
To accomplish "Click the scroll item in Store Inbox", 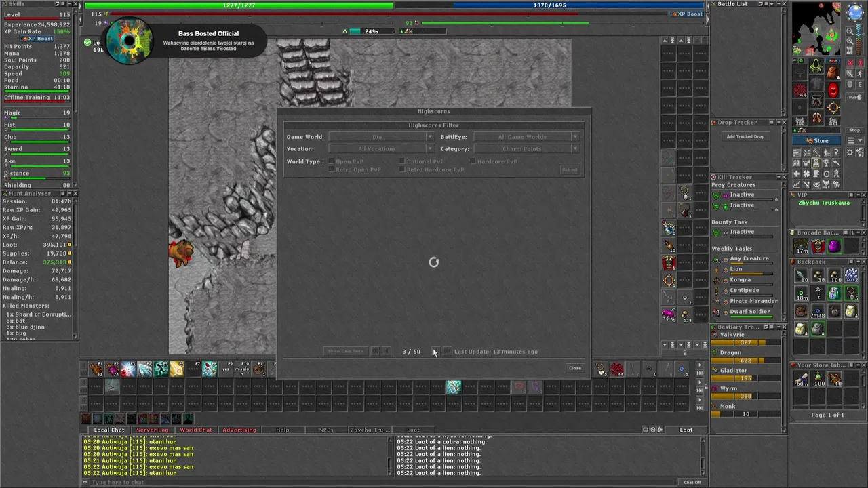I will [801, 379].
